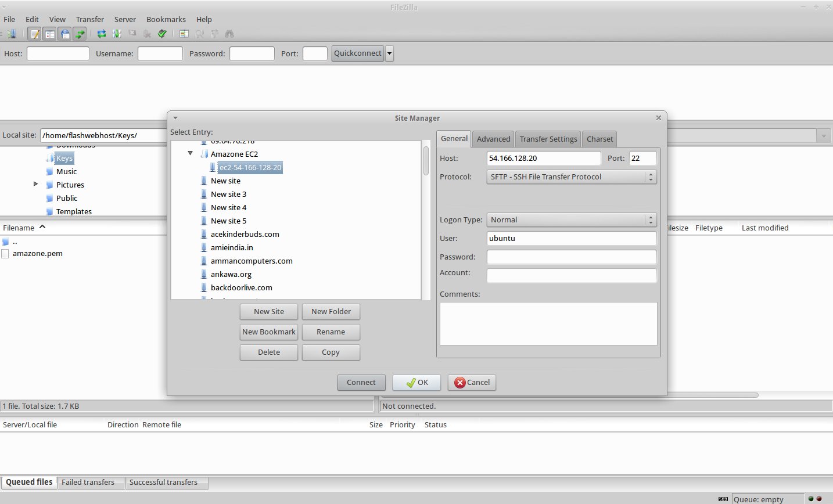This screenshot has height=504, width=833.
Task: Click the binoculars file search icon
Action: tap(229, 34)
